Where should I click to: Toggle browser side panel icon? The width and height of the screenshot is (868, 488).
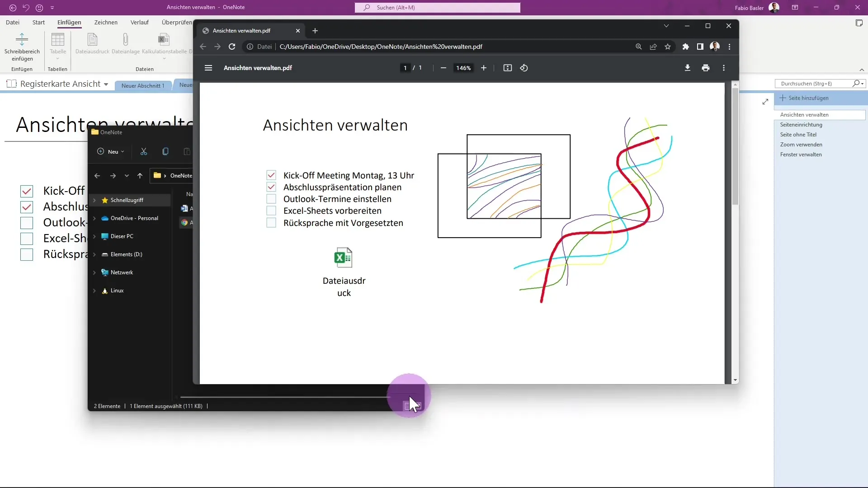700,47
